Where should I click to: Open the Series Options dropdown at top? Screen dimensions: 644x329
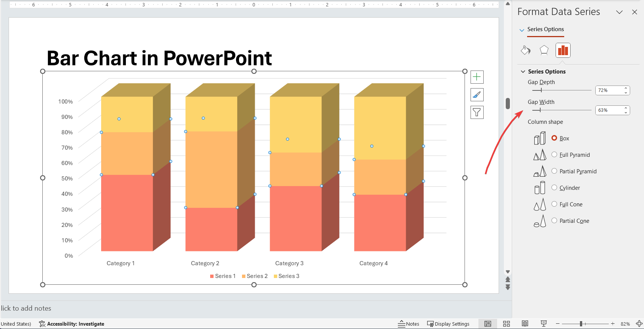[522, 30]
